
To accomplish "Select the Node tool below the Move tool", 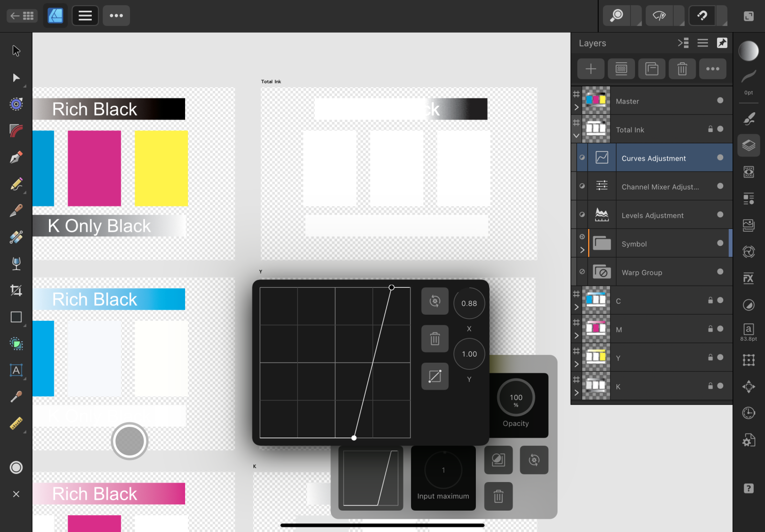I will (x=15, y=78).
